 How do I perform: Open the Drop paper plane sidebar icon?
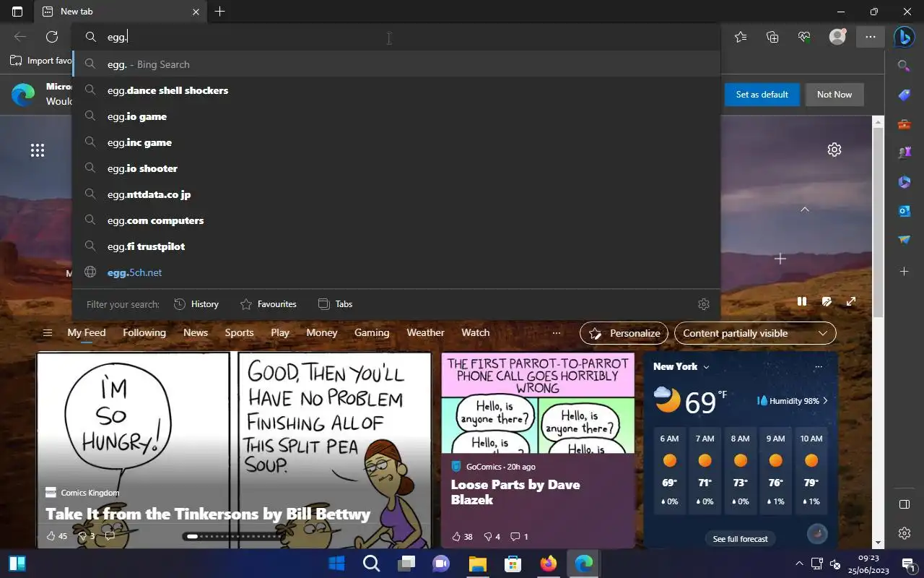tap(904, 240)
